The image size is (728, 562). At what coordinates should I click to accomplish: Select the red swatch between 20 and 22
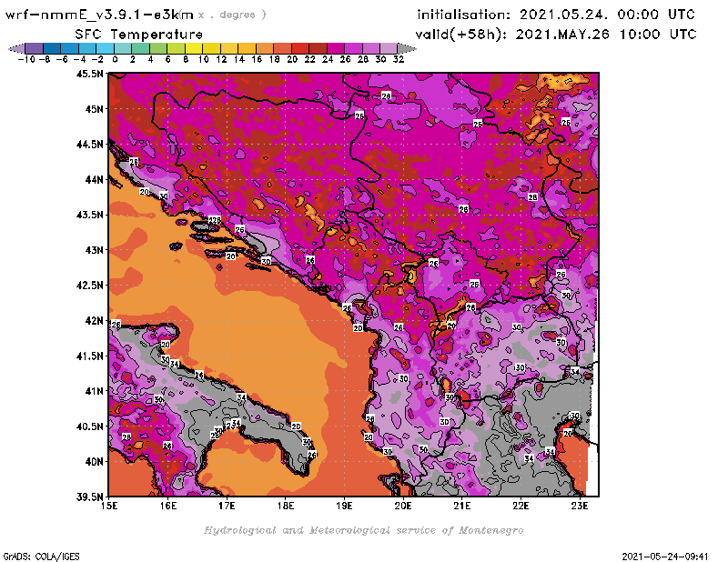(x=300, y=48)
